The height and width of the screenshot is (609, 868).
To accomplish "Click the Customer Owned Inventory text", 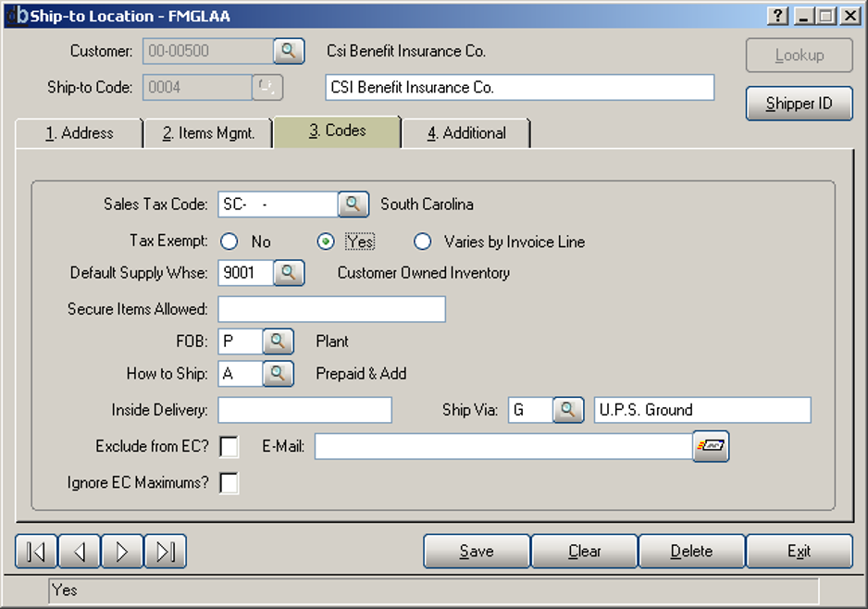I will click(424, 273).
